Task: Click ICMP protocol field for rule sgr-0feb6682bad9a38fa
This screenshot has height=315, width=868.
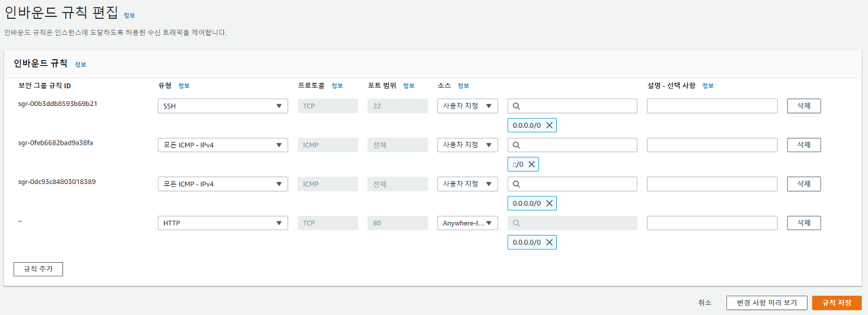Action: (328, 145)
